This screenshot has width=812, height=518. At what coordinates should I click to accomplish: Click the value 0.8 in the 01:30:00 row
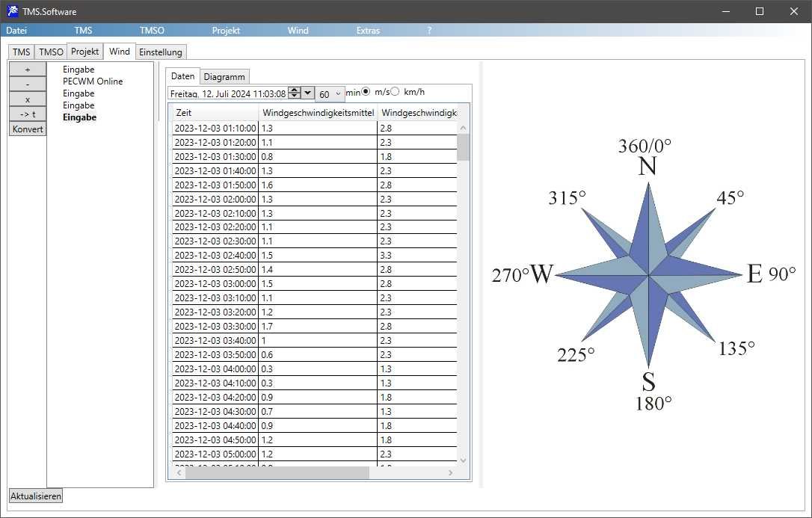[318, 157]
